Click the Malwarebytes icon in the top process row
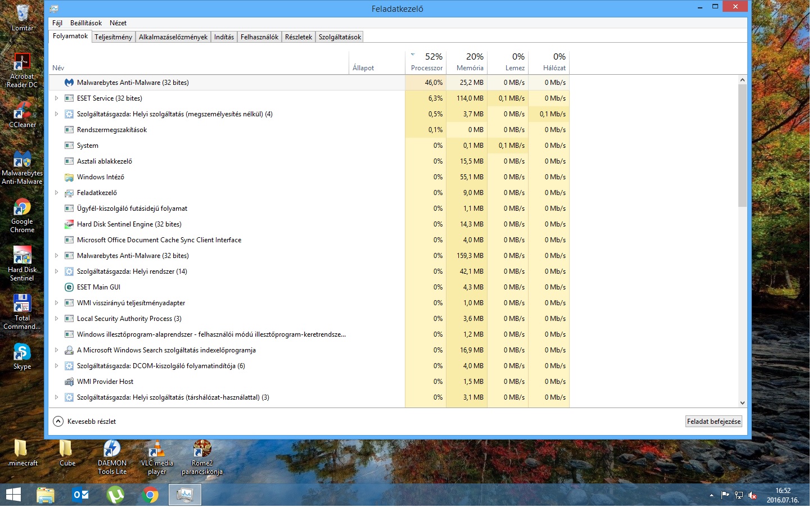Viewport: 812px width, 507px height. tap(69, 83)
